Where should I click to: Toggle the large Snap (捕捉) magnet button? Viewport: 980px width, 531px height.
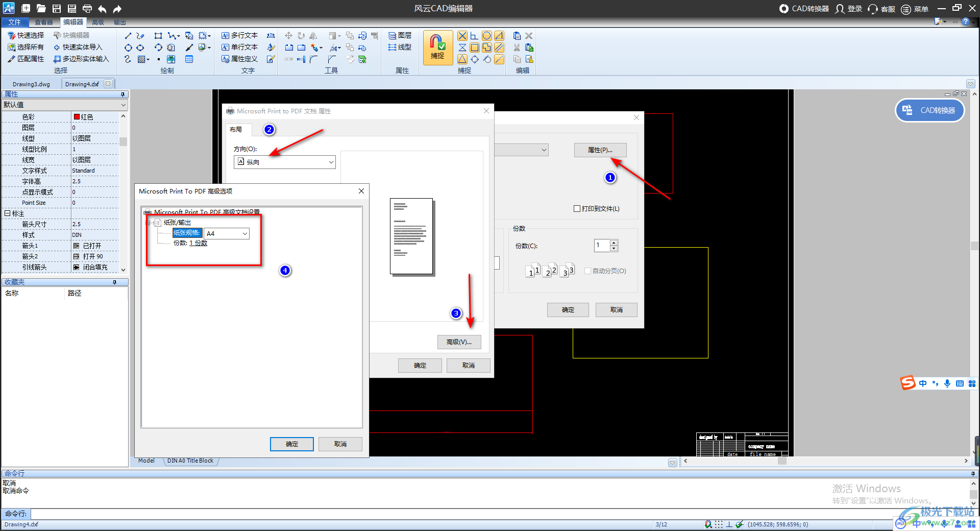coord(437,47)
